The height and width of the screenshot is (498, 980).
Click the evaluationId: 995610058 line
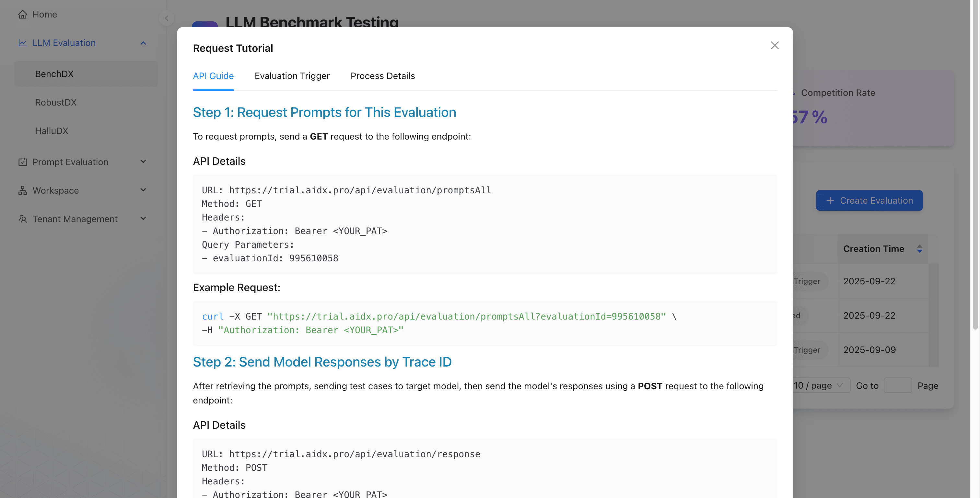pos(270,258)
